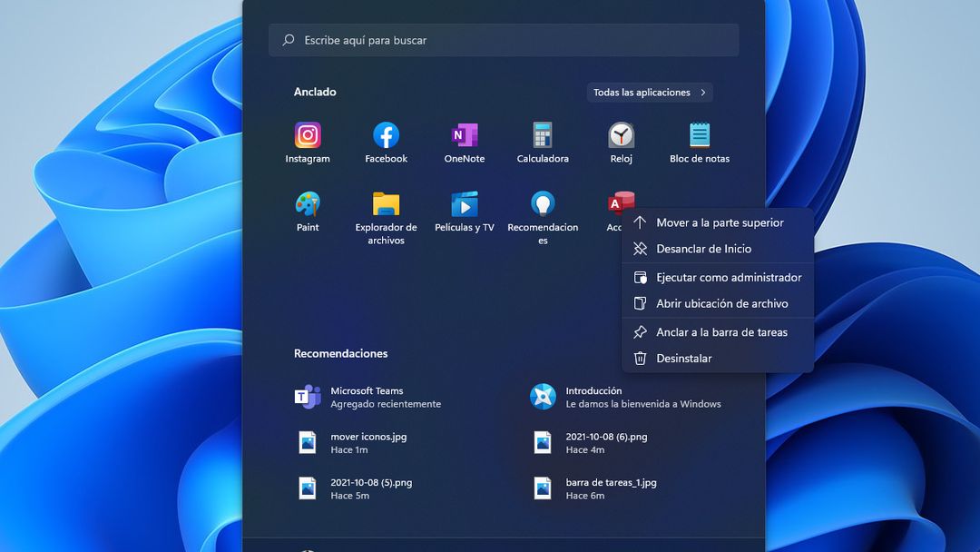
Task: Open Bloc de notas
Action: (x=699, y=134)
